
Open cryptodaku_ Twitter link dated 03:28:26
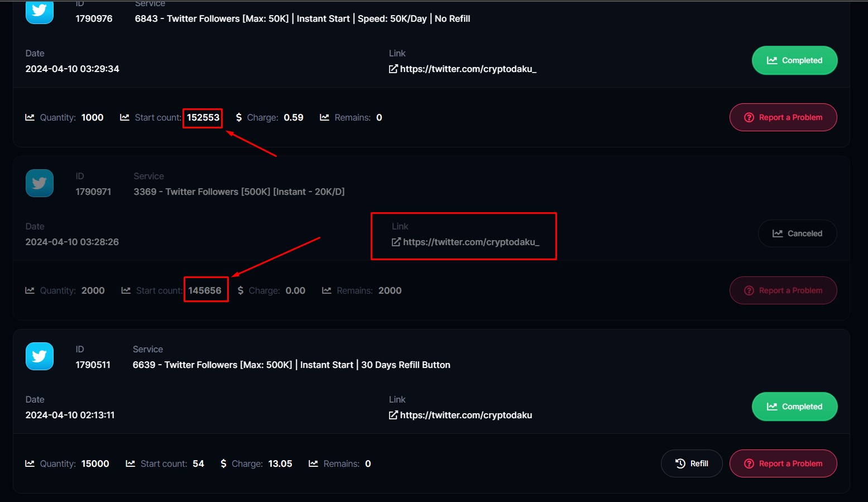[x=471, y=242]
